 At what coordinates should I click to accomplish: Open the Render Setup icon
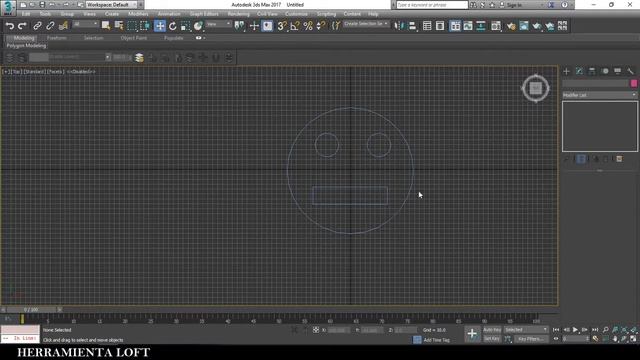click(511, 26)
